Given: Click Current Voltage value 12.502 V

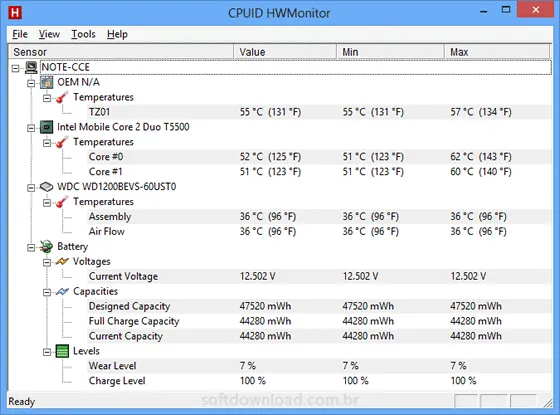Looking at the screenshot, I should (x=258, y=276).
